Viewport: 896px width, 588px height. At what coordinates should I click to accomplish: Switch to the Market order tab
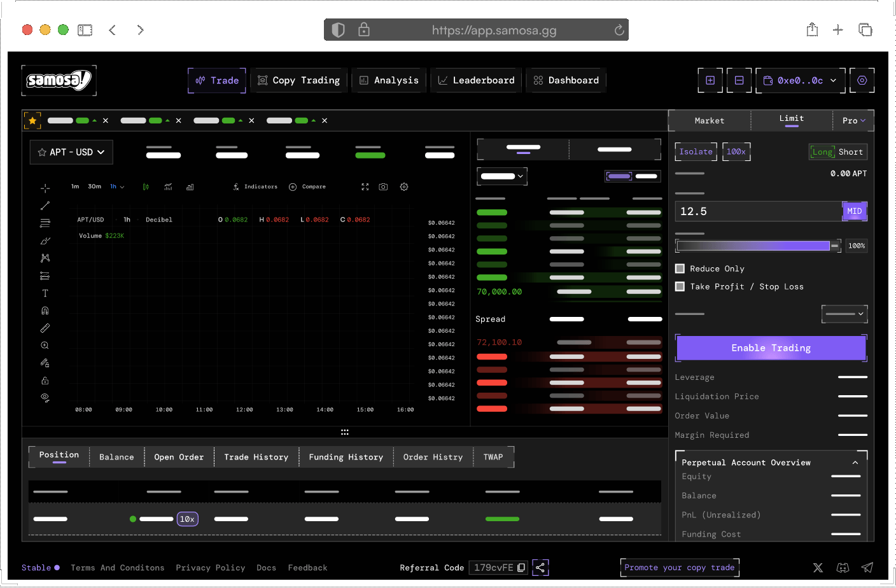(x=709, y=121)
